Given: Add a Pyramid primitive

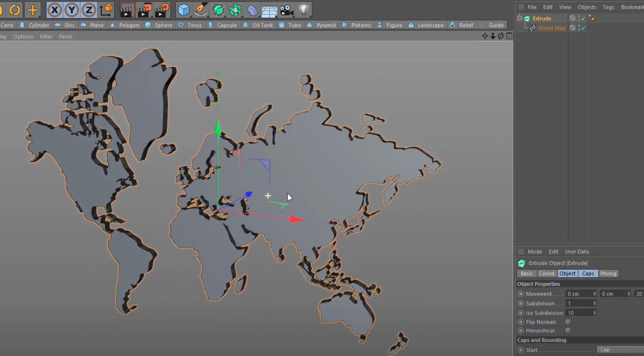Looking at the screenshot, I should tap(321, 25).
